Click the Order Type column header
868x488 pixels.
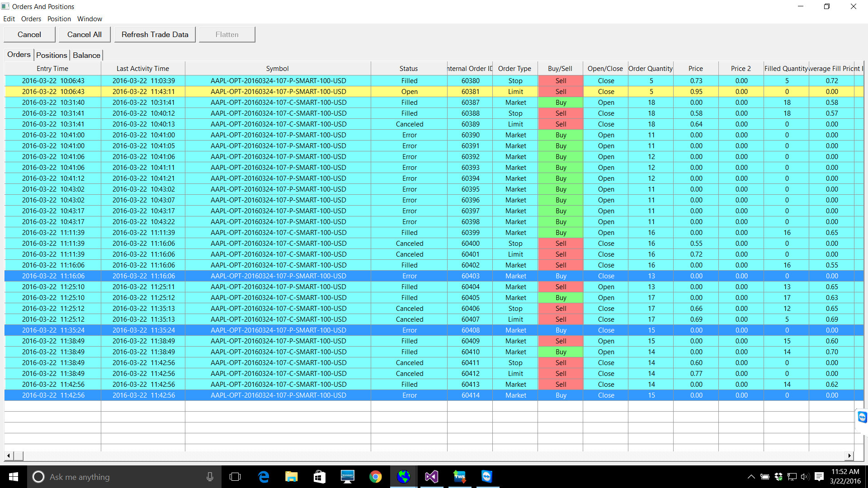click(x=514, y=69)
